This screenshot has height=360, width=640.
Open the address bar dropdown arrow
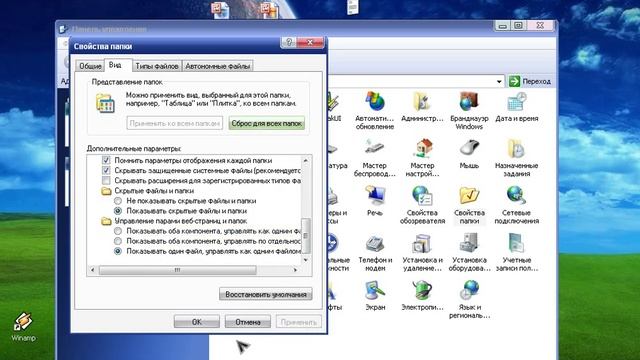click(x=499, y=82)
